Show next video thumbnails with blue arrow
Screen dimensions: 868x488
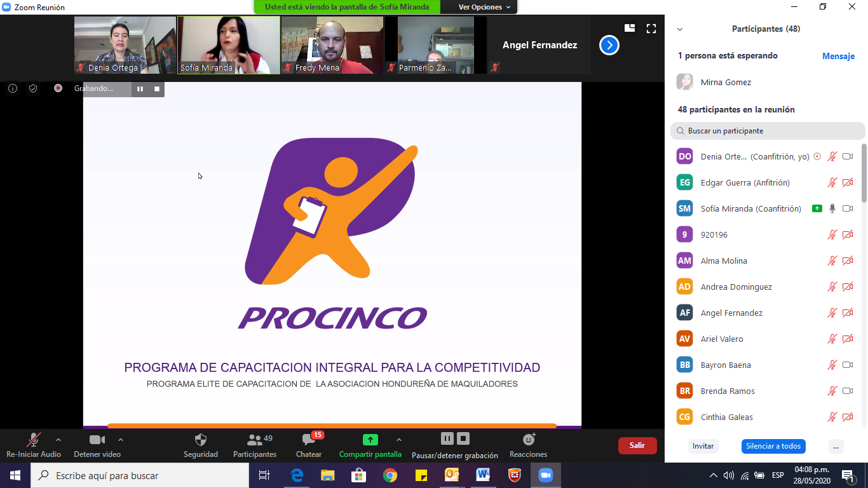click(609, 45)
